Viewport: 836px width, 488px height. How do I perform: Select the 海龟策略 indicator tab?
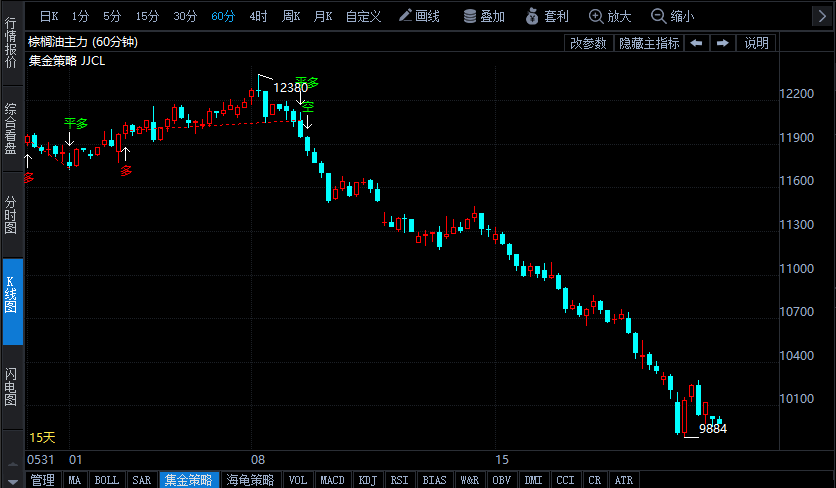coord(250,480)
